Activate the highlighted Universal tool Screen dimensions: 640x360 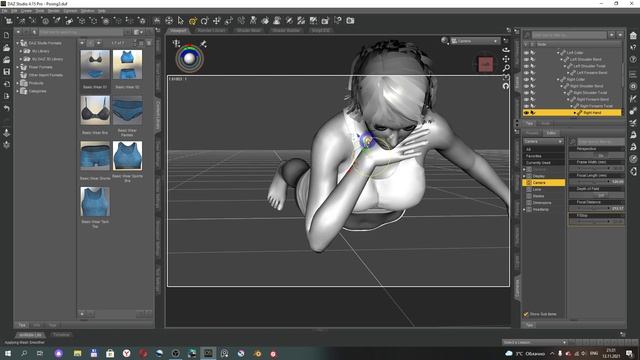point(193,20)
